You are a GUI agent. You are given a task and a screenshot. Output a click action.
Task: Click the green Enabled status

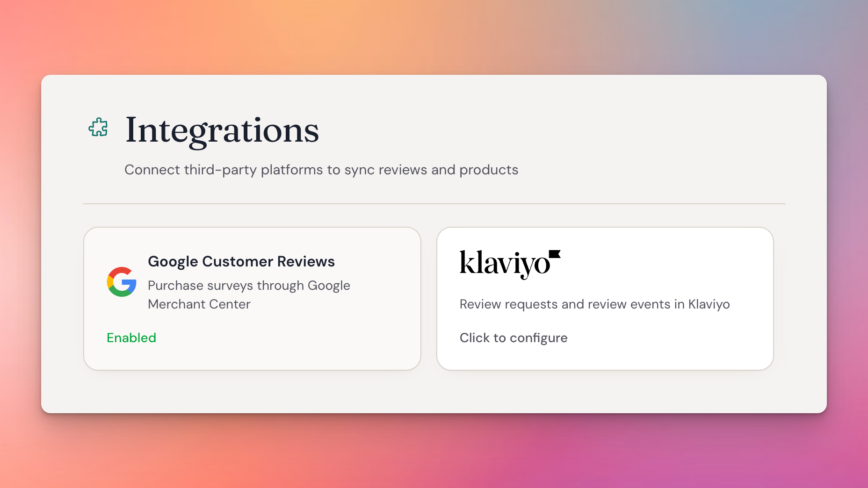click(x=131, y=337)
